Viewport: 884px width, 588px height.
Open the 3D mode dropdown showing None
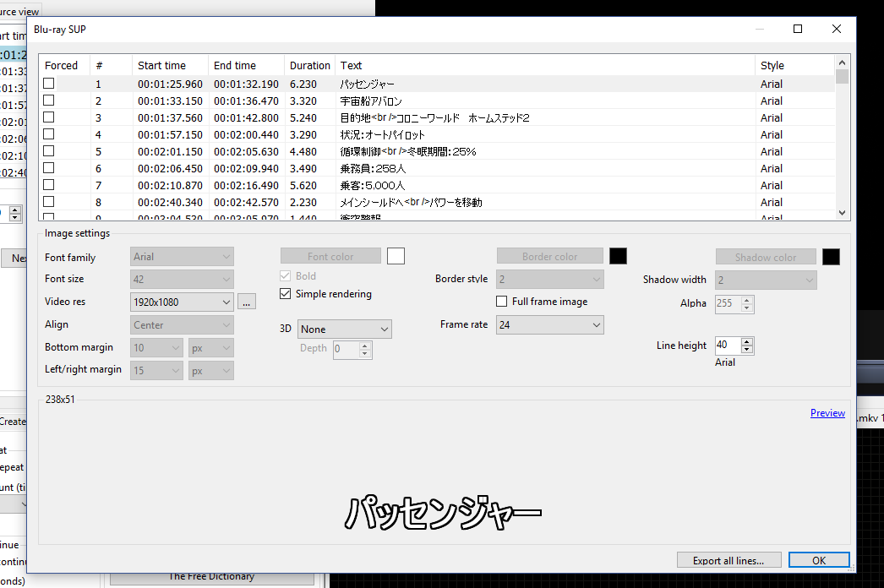tap(344, 329)
